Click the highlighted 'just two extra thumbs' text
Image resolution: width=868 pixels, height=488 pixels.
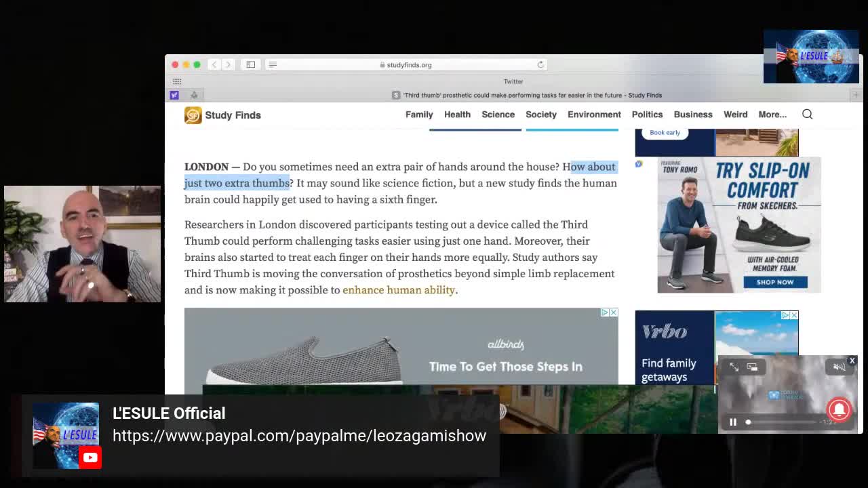click(237, 183)
